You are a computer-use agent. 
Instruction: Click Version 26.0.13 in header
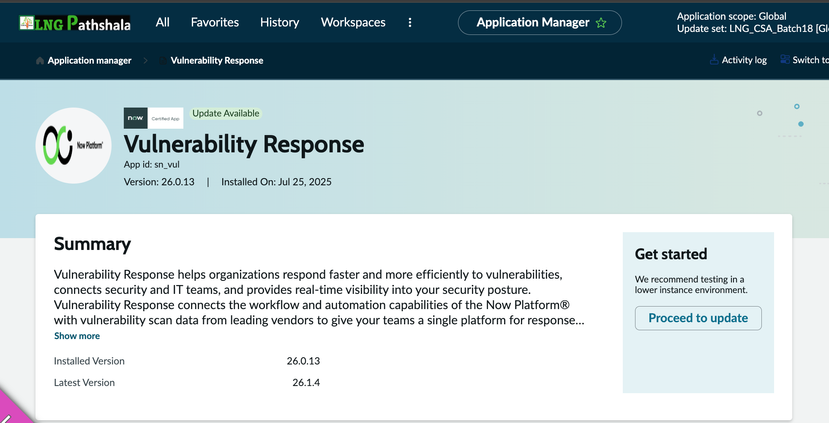(159, 182)
